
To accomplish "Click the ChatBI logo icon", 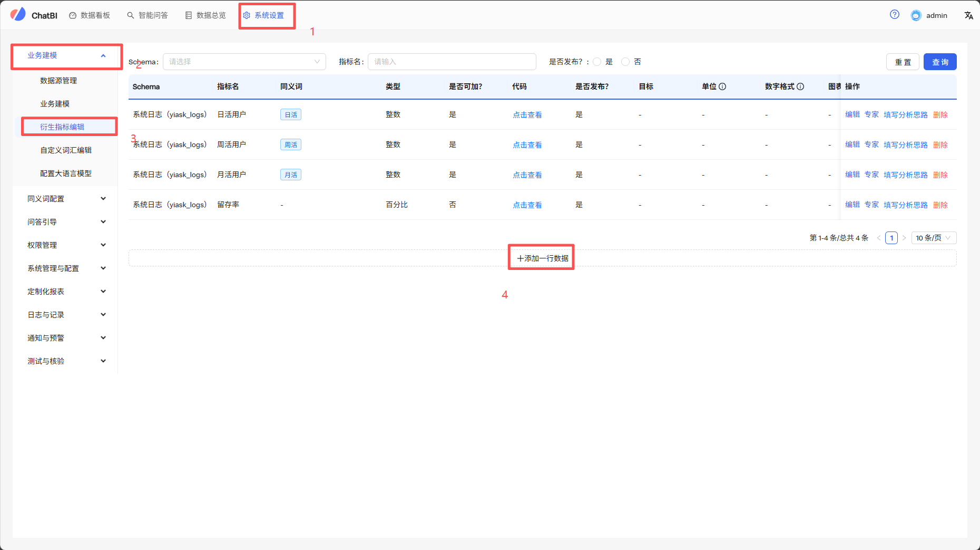I will 18,14.
